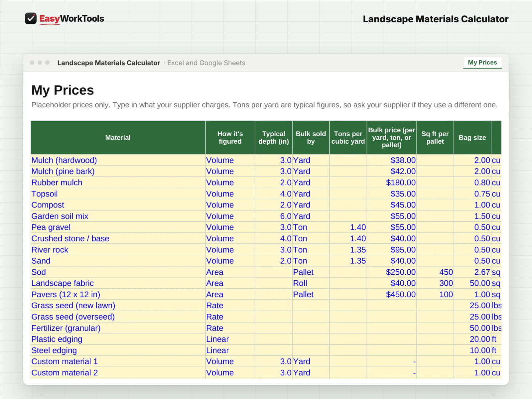532x399 pixels.
Task: Select the Rubber mulch material cell
Action: [118, 183]
